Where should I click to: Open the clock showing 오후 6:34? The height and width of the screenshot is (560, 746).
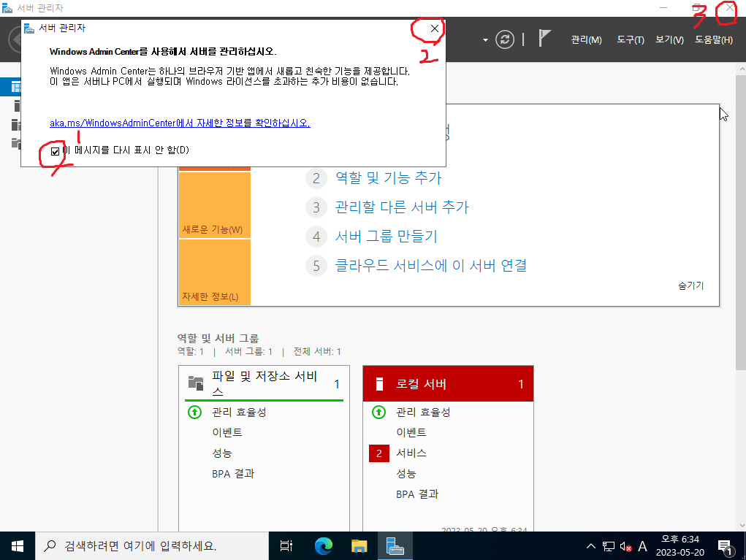[680, 545]
